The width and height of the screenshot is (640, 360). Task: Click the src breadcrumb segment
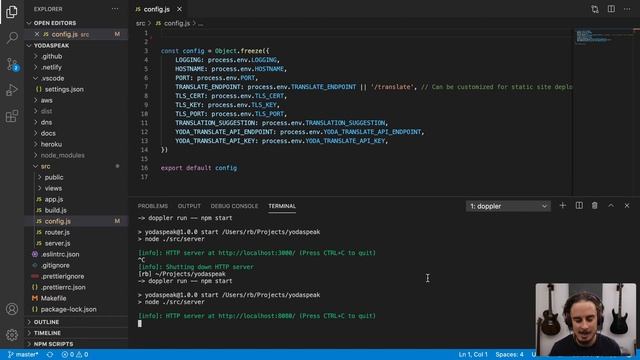click(x=140, y=23)
